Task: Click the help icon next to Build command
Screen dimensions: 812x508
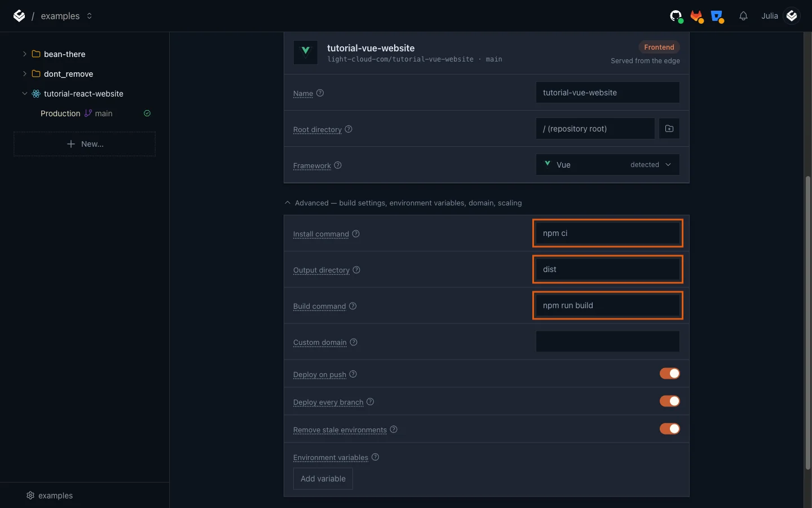Action: coord(353,306)
